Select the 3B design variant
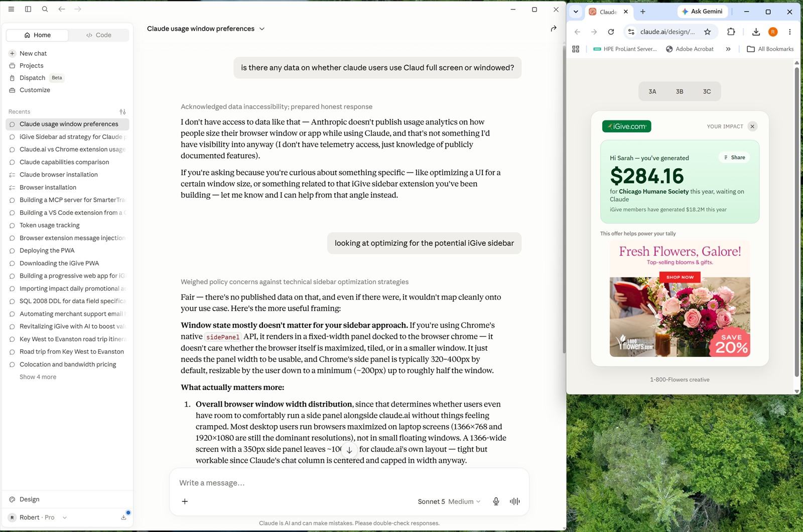Screen dimensions: 803x532 coord(680,91)
